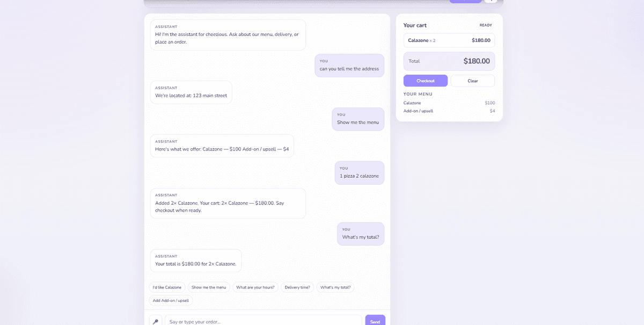Select the Calazone × 2 cart item row
This screenshot has width=644, height=325.
[449, 40]
